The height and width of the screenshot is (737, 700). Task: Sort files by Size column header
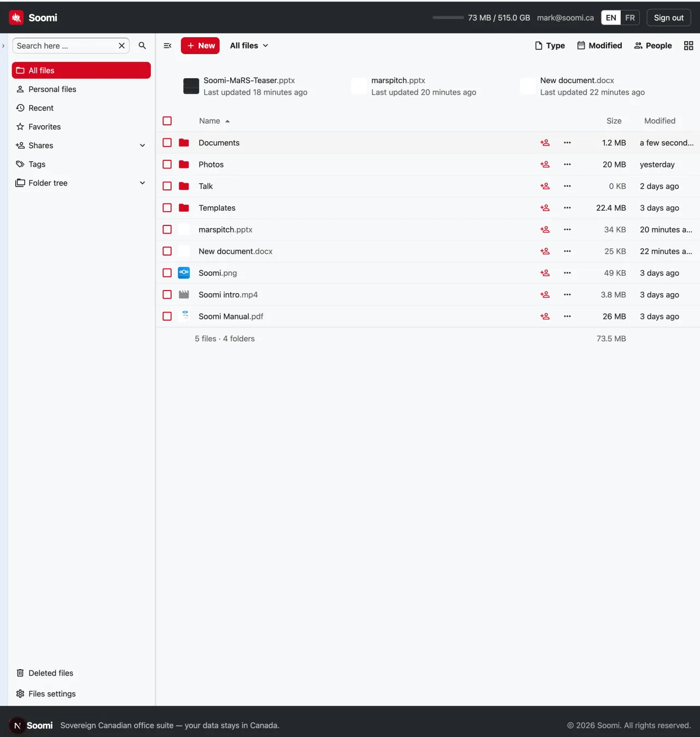click(614, 121)
